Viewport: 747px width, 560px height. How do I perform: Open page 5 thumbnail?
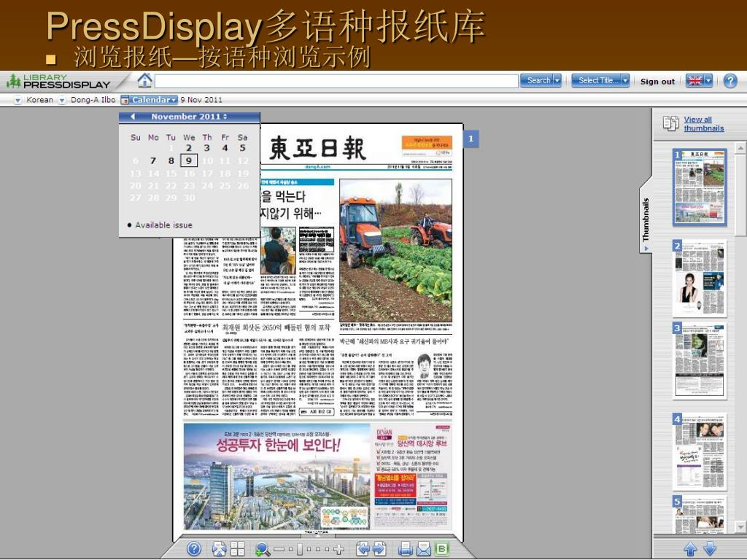coord(700,514)
